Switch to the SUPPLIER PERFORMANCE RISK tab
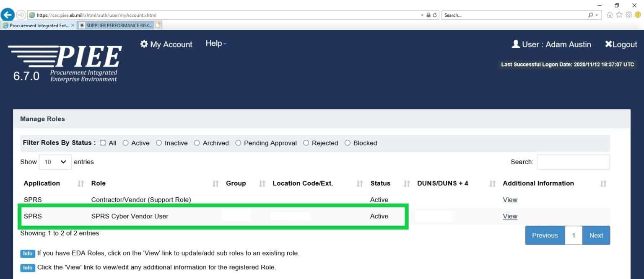The width and height of the screenshot is (644, 279). click(116, 25)
